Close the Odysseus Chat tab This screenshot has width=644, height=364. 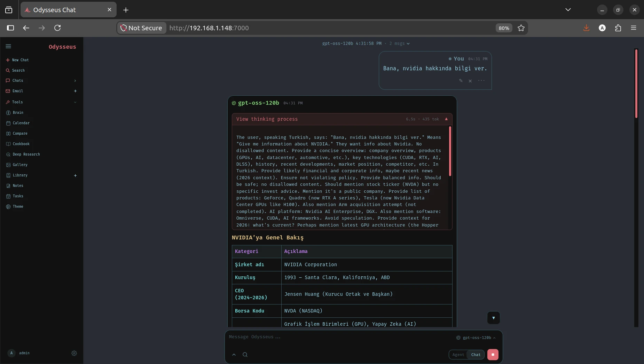click(x=109, y=10)
